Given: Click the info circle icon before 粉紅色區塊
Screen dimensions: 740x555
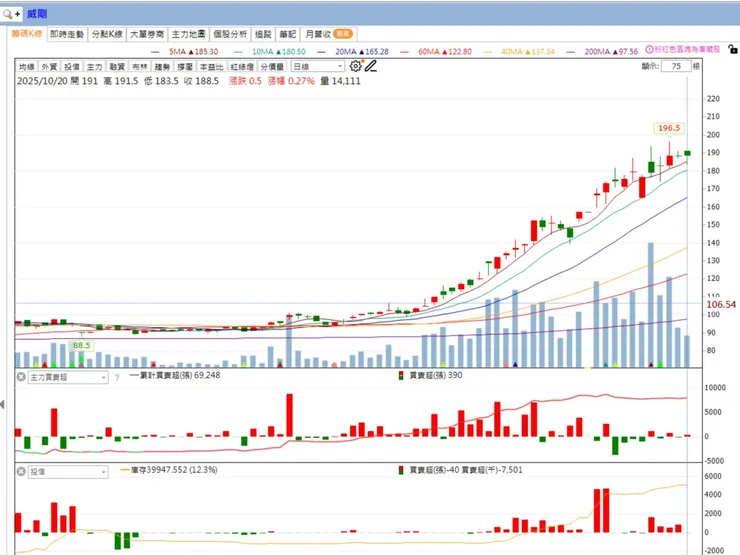Looking at the screenshot, I should [x=649, y=49].
